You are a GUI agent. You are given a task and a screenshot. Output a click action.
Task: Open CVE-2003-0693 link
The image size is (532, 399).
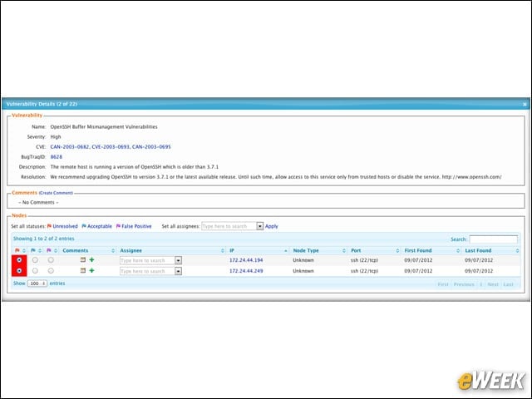pyautogui.click(x=111, y=147)
